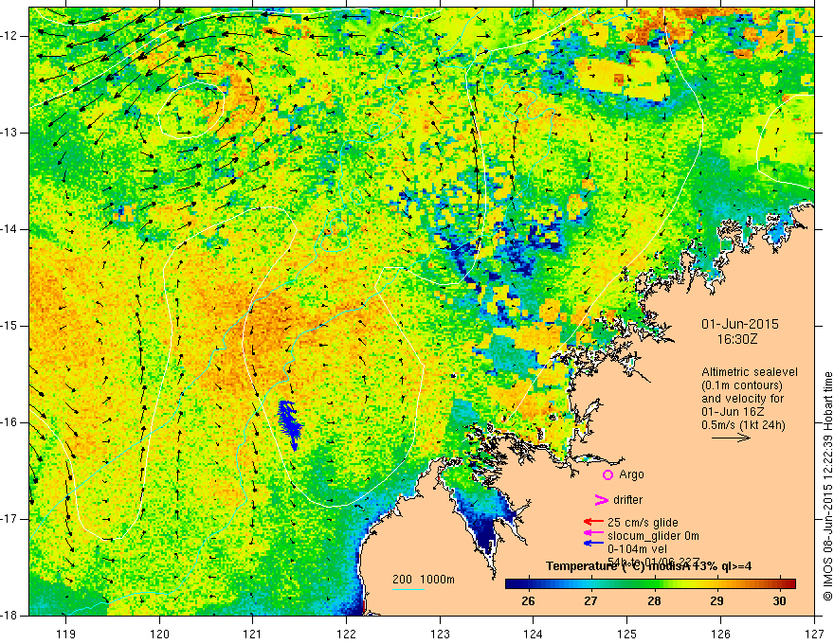Click the latitude axis label '-12'

10,36
